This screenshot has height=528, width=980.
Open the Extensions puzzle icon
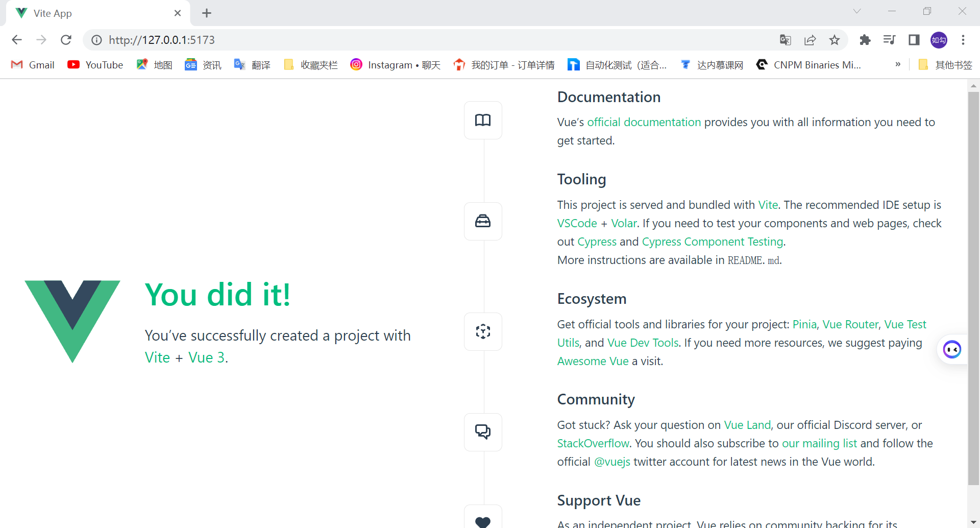(865, 40)
